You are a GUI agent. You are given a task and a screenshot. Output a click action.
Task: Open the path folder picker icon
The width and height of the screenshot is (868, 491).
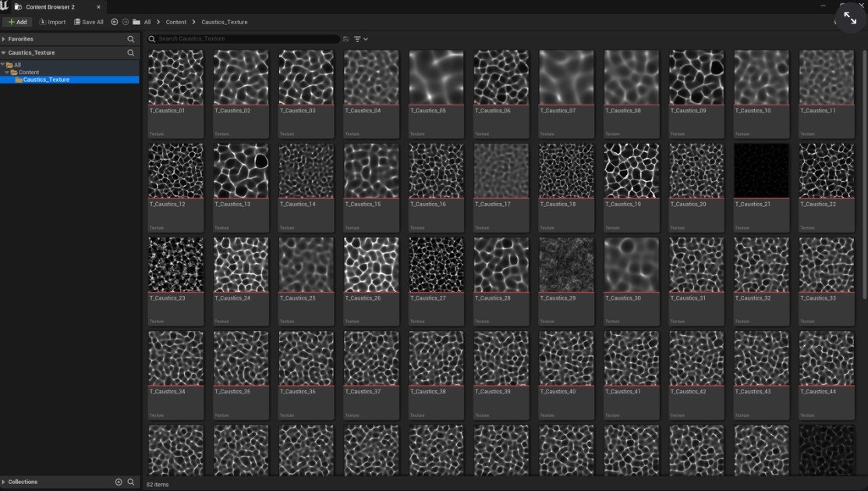coord(136,22)
